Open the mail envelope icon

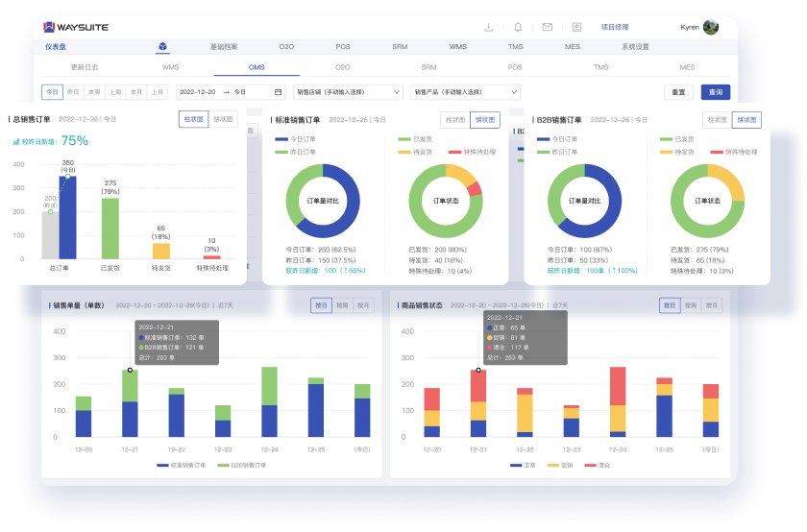547,28
